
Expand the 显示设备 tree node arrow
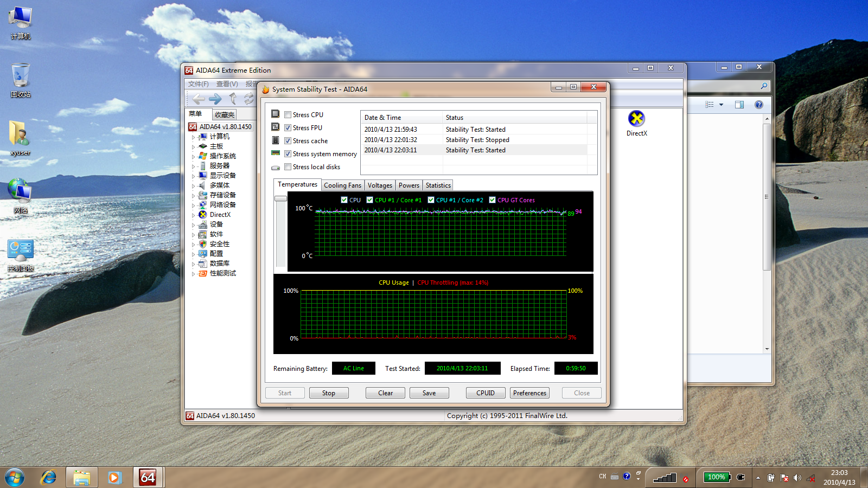point(193,176)
